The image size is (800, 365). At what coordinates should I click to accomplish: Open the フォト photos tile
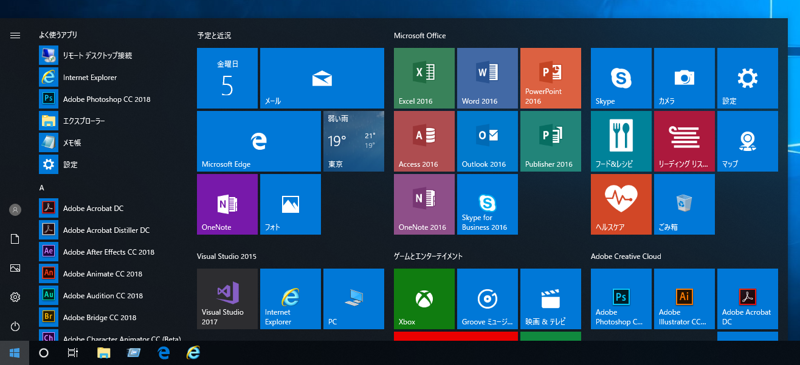[290, 204]
